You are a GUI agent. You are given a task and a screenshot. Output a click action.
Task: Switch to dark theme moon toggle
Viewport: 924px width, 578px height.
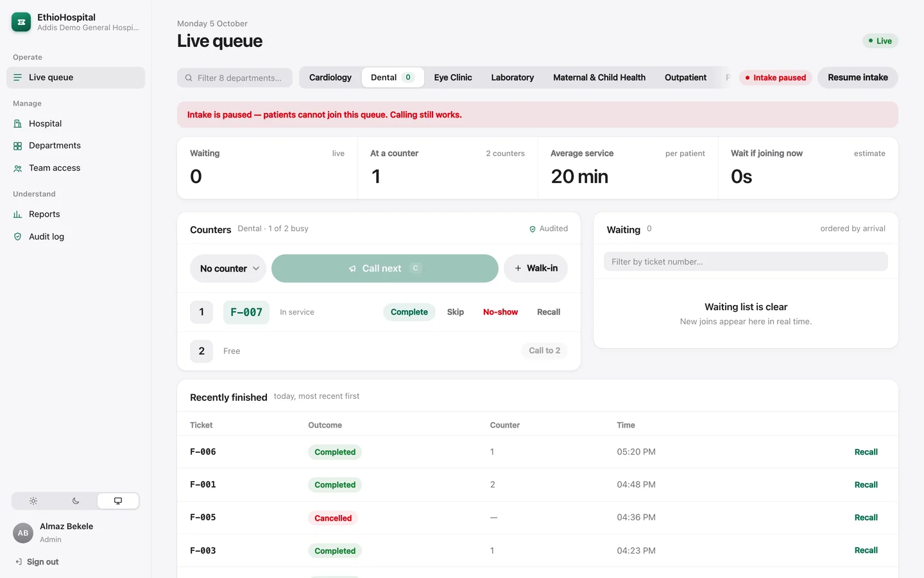click(x=76, y=501)
